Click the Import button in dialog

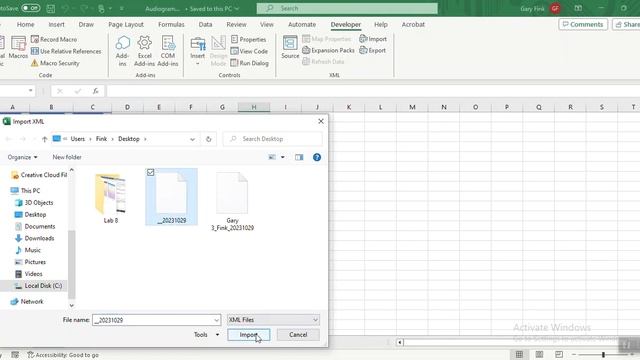coord(249,335)
